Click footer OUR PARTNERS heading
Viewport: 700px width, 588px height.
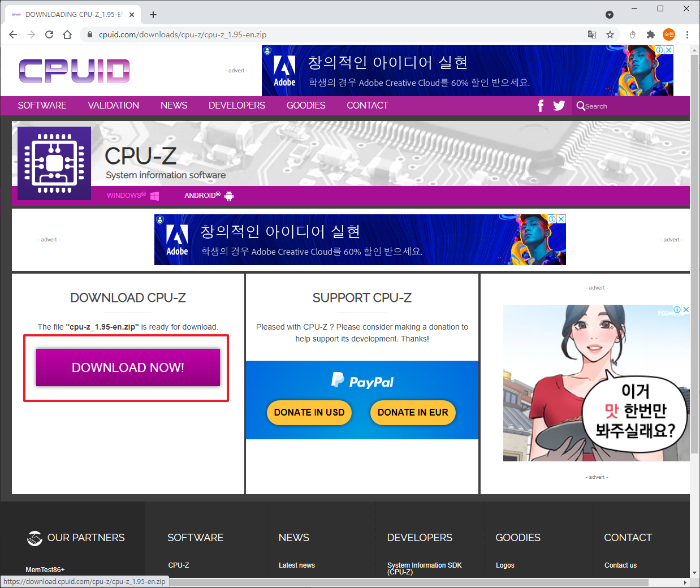click(x=86, y=538)
